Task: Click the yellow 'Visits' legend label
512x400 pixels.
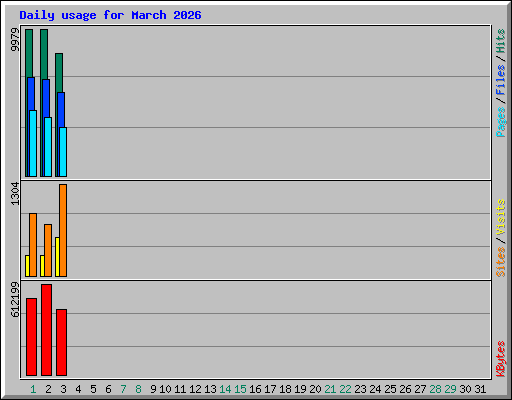Action: pyautogui.click(x=501, y=217)
